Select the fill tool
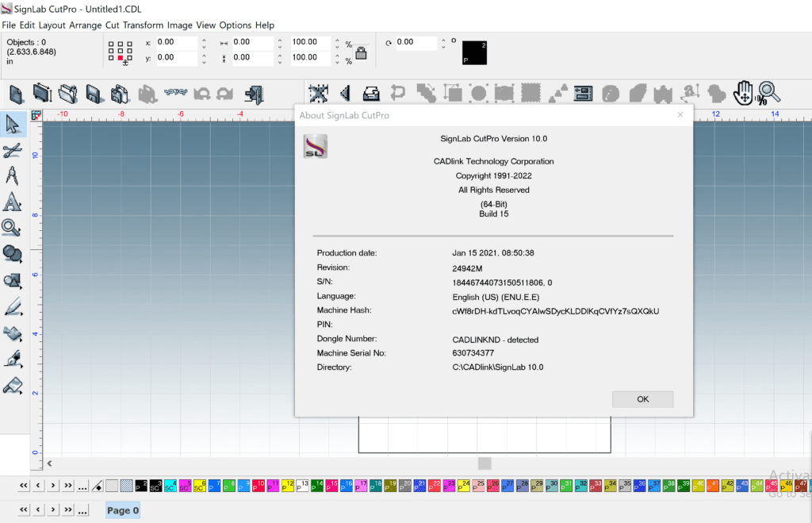This screenshot has height=523, width=812. [x=13, y=333]
